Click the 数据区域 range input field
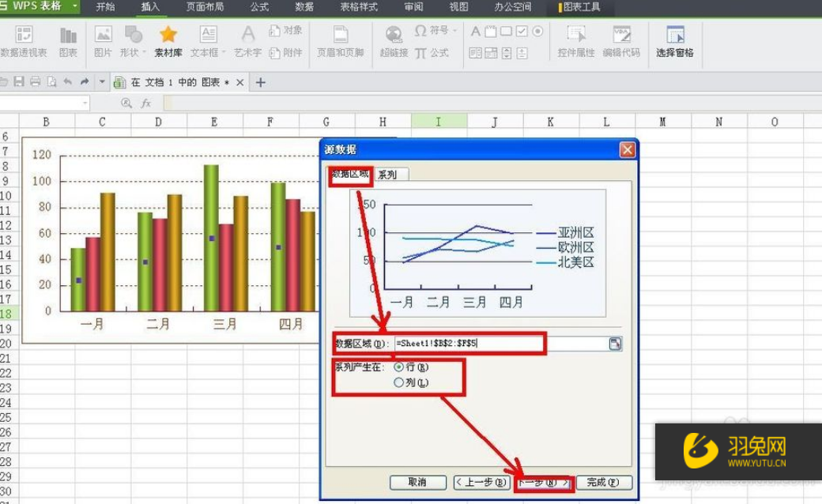This screenshot has width=822, height=504. point(500,344)
